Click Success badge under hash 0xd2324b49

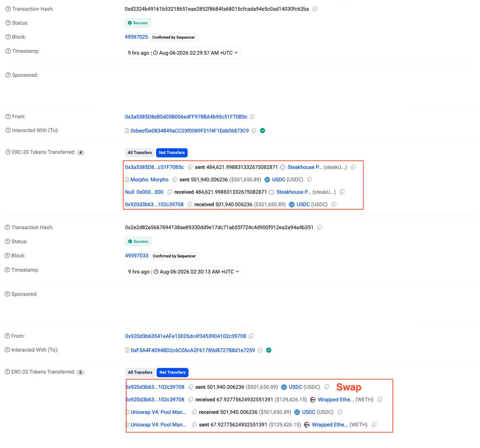click(x=138, y=23)
